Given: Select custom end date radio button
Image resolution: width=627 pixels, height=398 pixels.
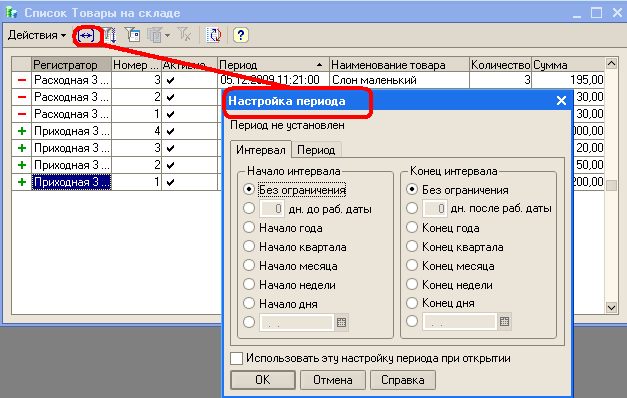Looking at the screenshot, I should coord(412,321).
